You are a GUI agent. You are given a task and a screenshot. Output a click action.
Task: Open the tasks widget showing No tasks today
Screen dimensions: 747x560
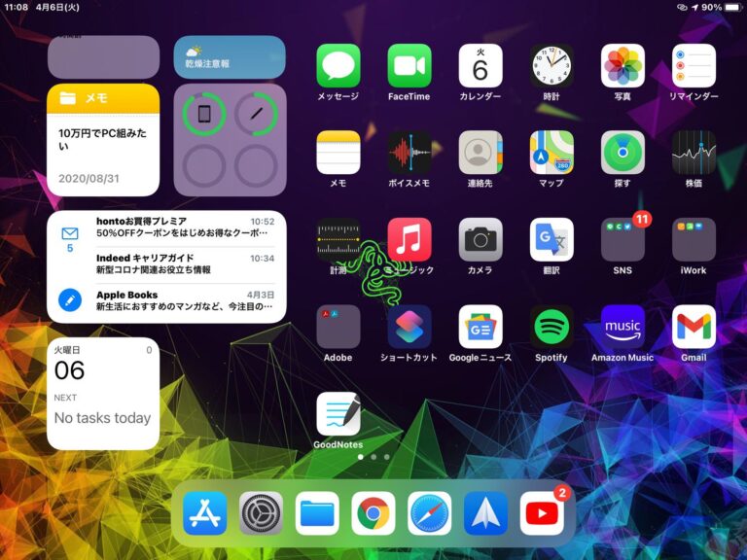[x=103, y=394]
